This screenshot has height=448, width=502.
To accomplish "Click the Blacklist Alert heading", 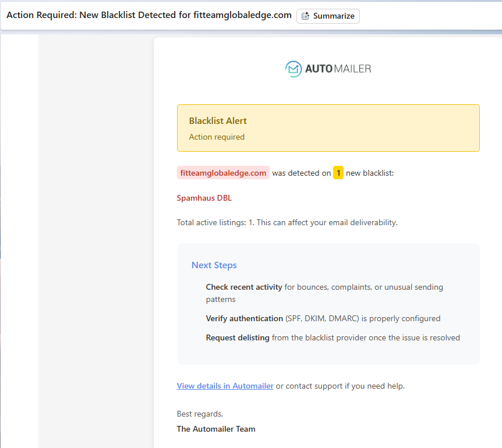I will pyautogui.click(x=218, y=121).
